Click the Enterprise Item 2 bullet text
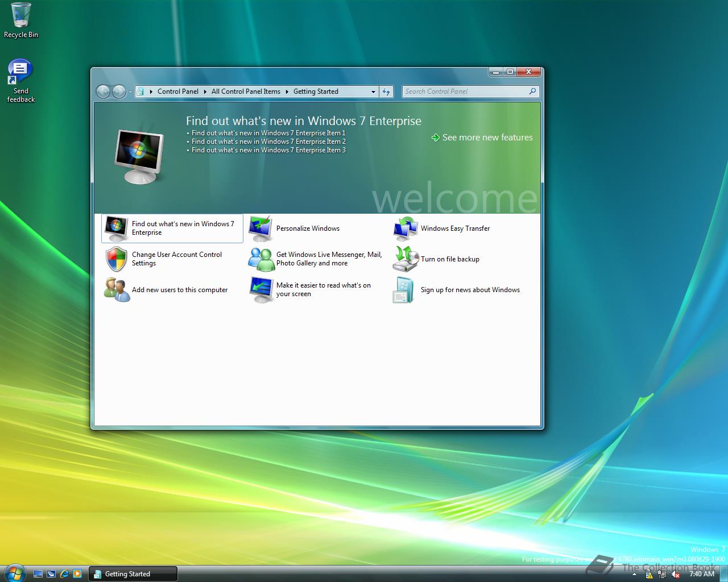Image resolution: width=728 pixels, height=582 pixels. pos(268,142)
